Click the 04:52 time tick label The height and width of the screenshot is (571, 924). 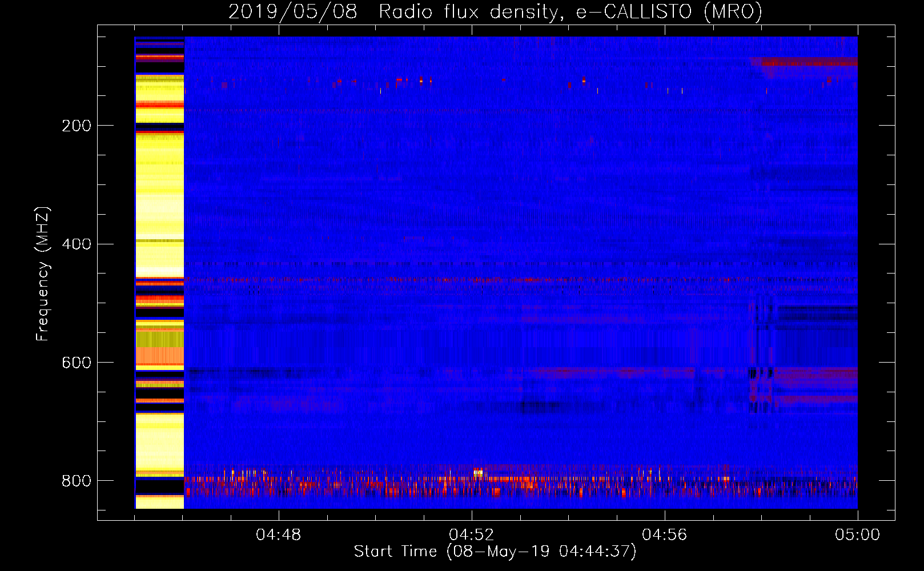[x=472, y=535]
